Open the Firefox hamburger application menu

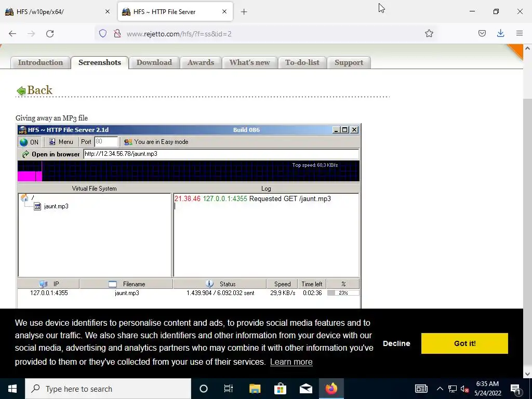(x=520, y=34)
